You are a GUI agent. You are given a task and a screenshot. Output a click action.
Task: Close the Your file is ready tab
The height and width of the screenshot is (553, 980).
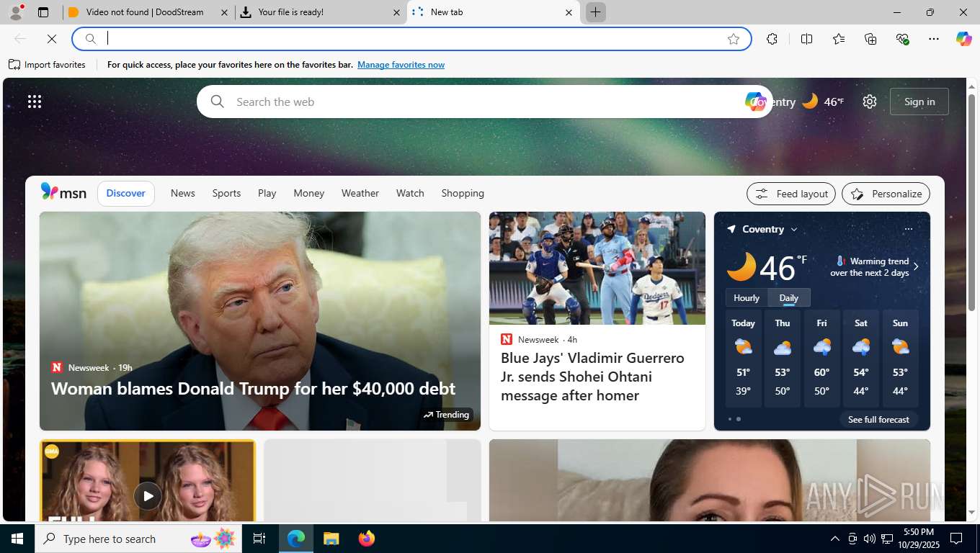(396, 12)
